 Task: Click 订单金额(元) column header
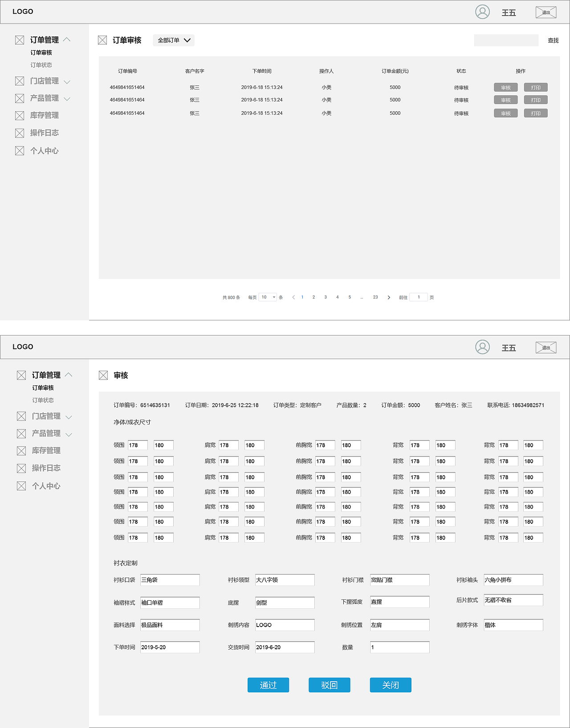click(x=395, y=71)
